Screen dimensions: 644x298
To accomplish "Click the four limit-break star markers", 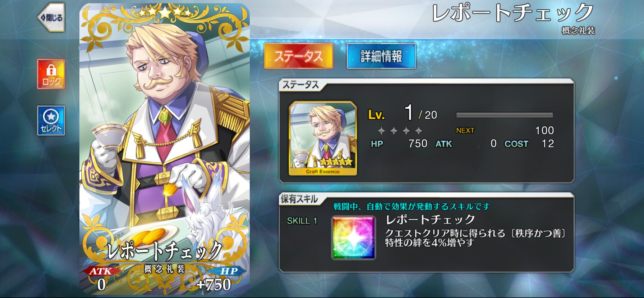I will tap(400, 130).
